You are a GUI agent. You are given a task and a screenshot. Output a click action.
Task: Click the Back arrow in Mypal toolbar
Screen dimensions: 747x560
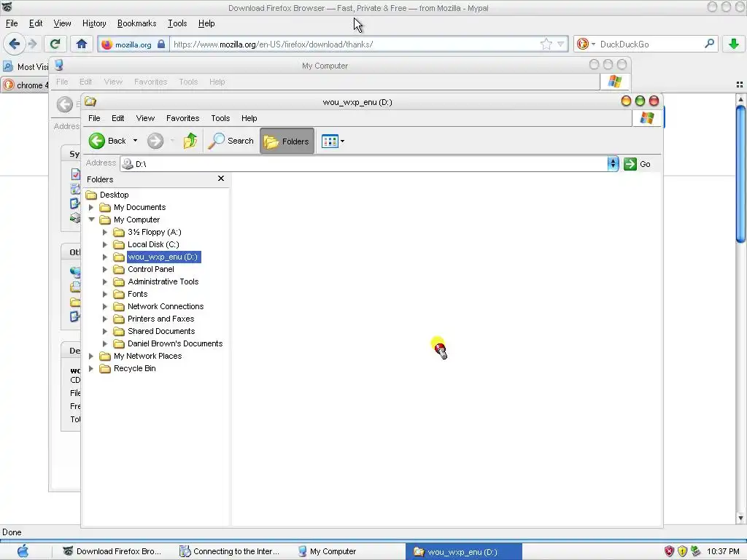point(15,44)
